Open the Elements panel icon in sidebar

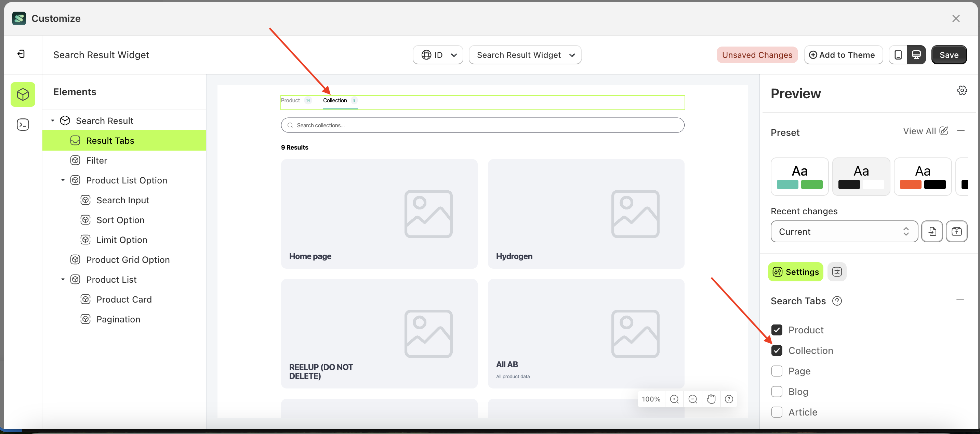23,94
